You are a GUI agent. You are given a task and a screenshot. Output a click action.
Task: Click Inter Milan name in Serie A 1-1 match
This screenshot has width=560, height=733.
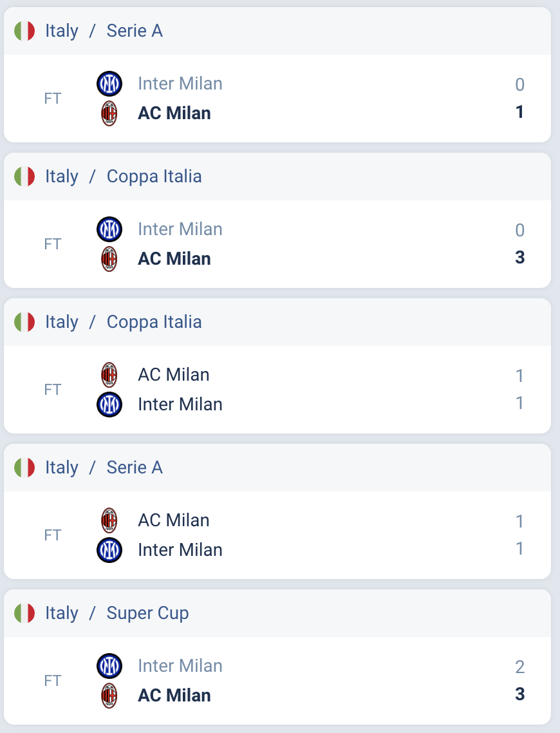pyautogui.click(x=180, y=550)
